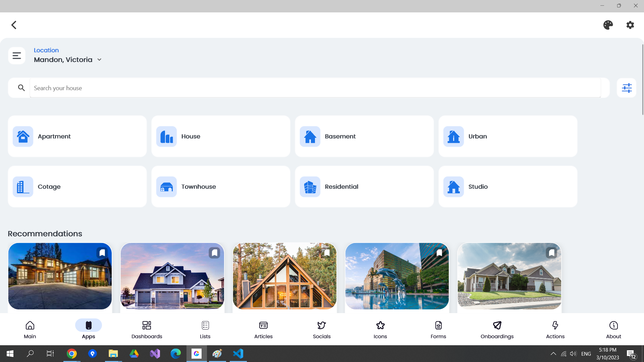Open the color palette theme icon
This screenshot has height=362, width=644.
tap(608, 25)
